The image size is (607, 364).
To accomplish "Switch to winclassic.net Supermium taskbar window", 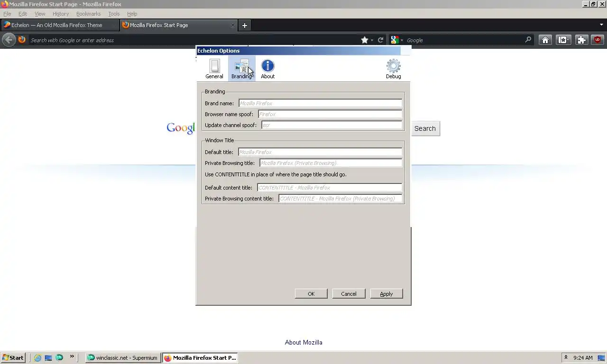I will 123,358.
